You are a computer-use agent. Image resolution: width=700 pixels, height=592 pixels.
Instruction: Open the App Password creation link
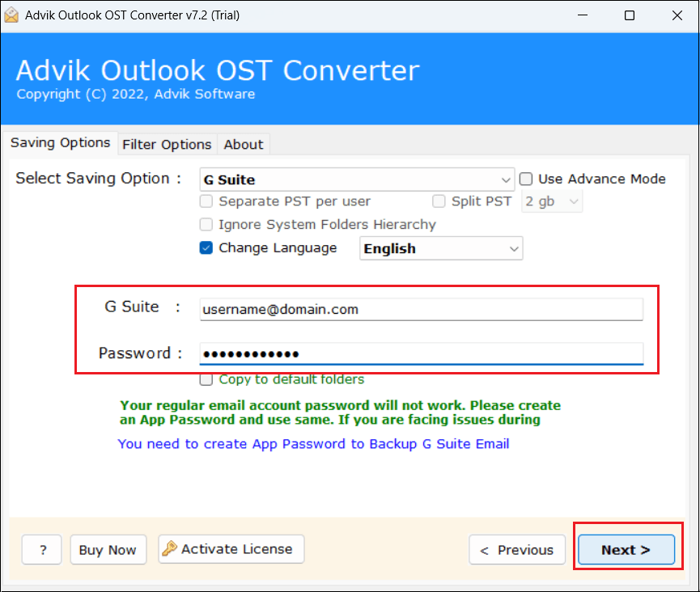[x=313, y=444]
